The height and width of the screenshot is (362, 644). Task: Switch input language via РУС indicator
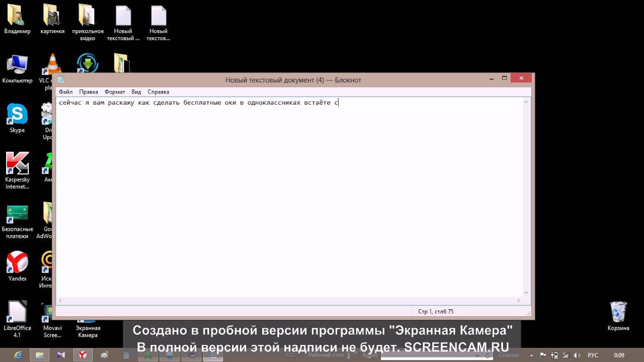tap(593, 355)
